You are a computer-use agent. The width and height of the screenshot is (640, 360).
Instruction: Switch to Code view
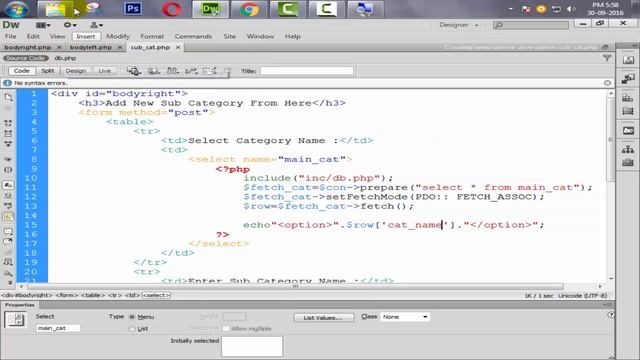point(22,71)
